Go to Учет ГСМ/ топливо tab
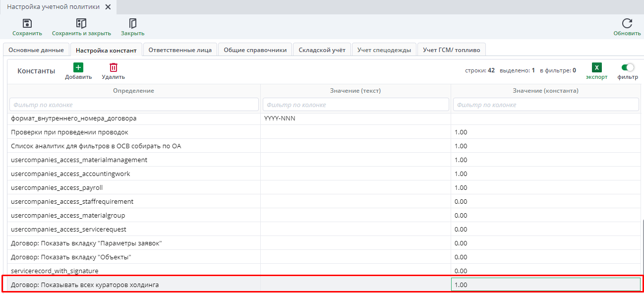This screenshot has width=644, height=294. point(451,50)
